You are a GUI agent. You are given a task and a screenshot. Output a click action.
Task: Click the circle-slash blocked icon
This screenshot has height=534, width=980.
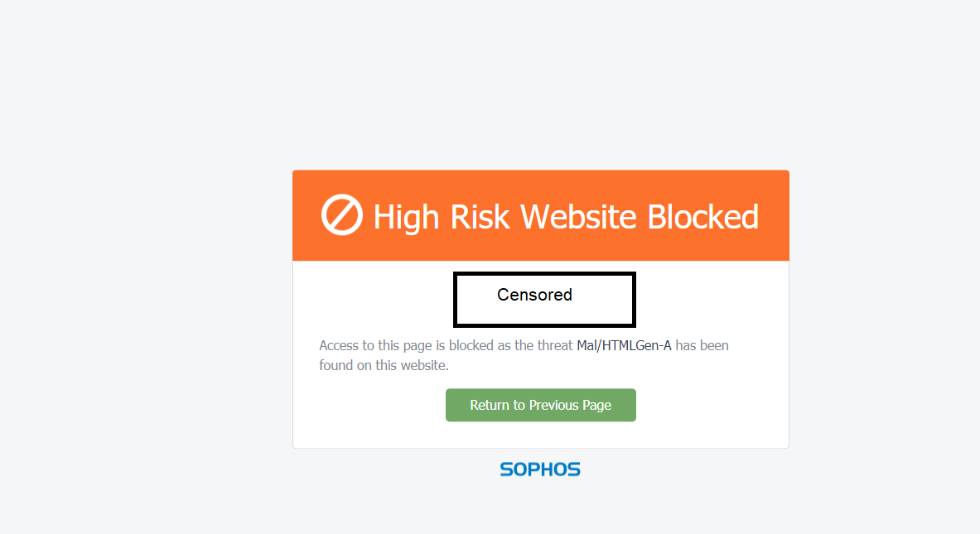tap(341, 215)
